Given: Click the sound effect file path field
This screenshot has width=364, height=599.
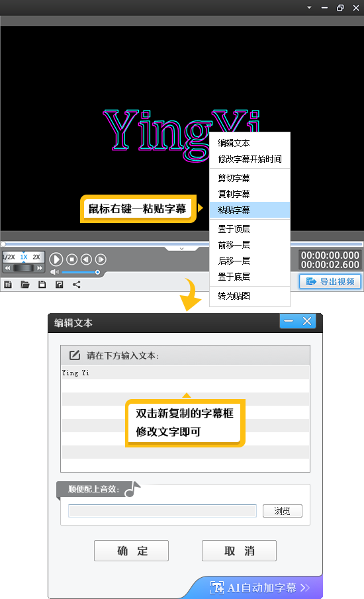Looking at the screenshot, I should click(162, 511).
